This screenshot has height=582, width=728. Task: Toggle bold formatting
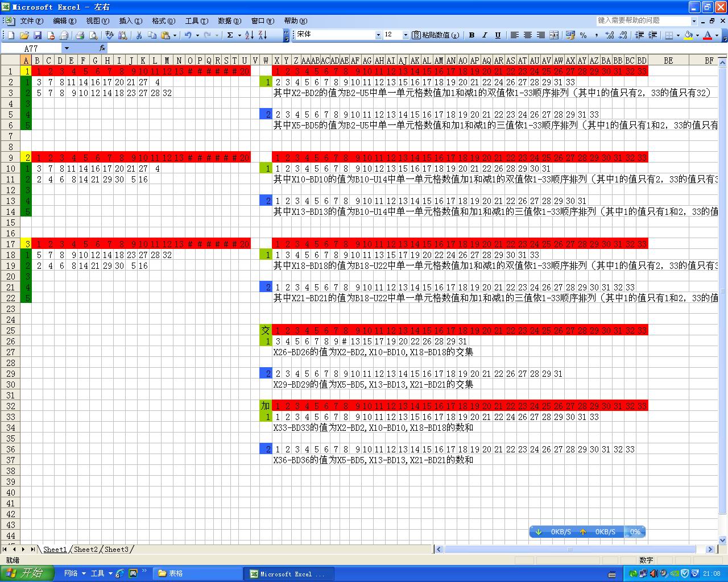[x=471, y=35]
